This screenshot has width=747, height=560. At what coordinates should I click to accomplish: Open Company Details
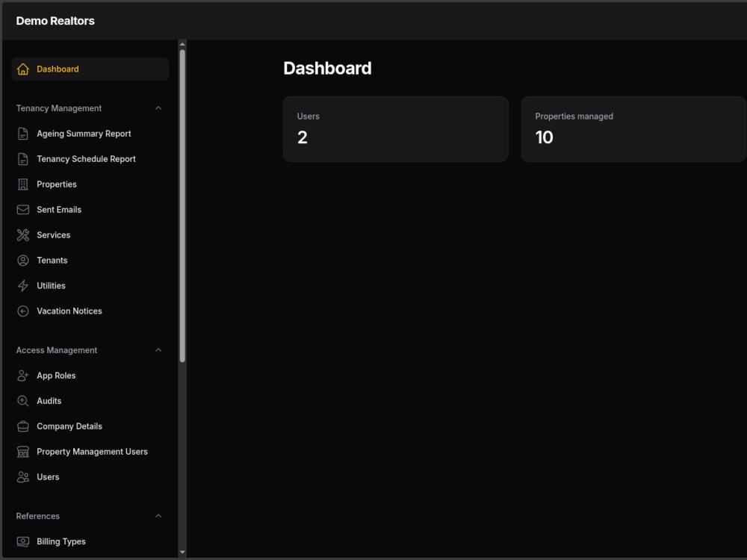point(90,426)
